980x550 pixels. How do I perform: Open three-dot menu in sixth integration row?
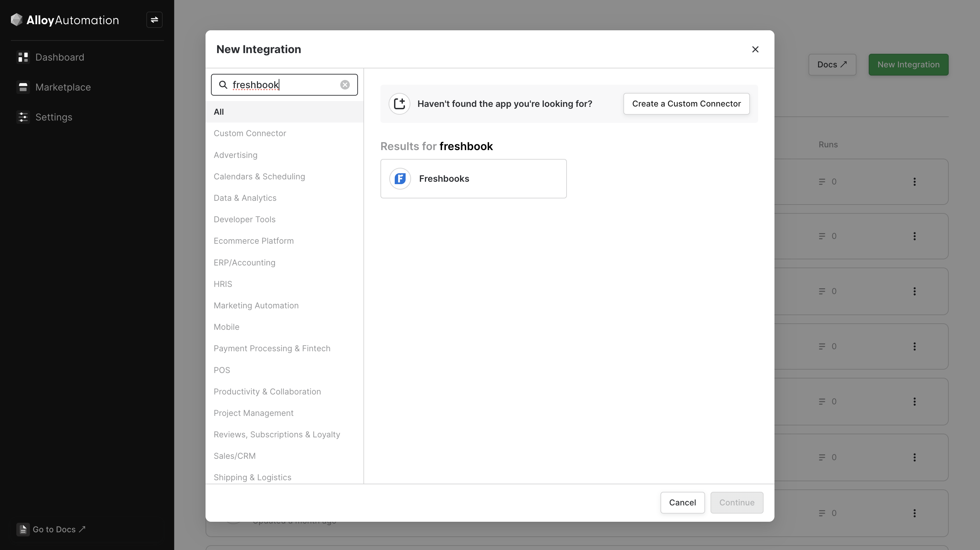pyautogui.click(x=915, y=457)
